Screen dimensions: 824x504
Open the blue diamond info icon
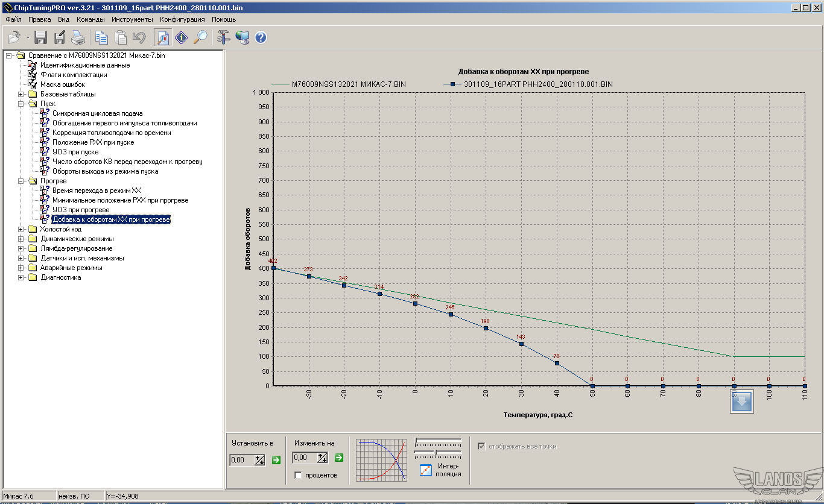click(182, 37)
